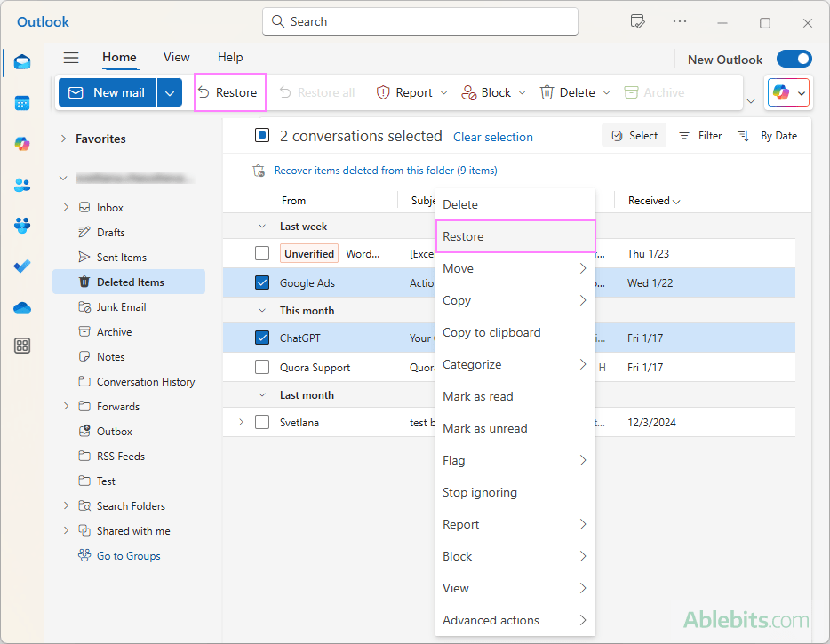Expand the Inbox folder
Viewport: 830px width, 644px height.
(x=66, y=207)
